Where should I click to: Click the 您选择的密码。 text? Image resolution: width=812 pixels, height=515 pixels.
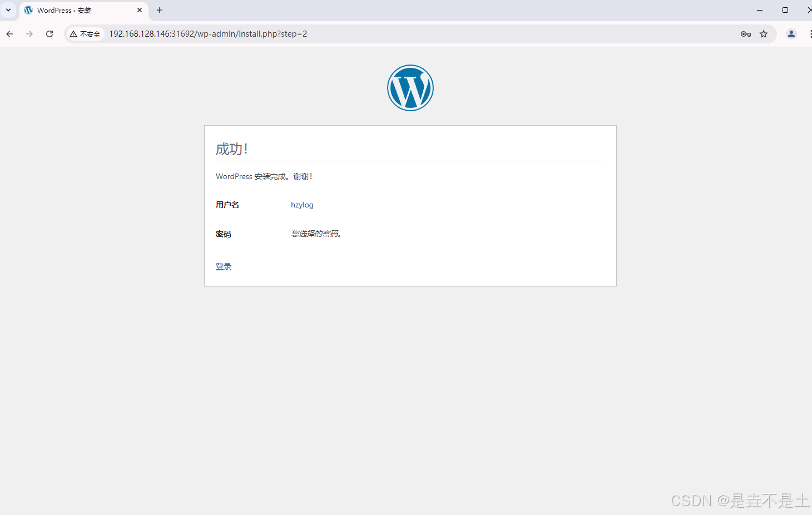pyautogui.click(x=316, y=234)
